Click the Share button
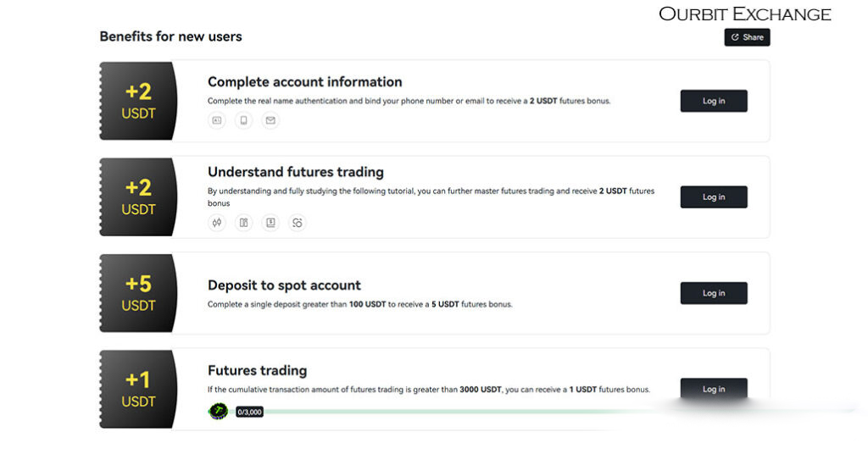Screen dimensions: 868x454 click(747, 37)
